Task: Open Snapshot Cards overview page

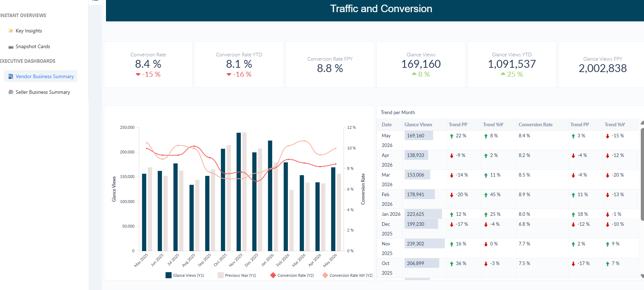Action: [33, 46]
